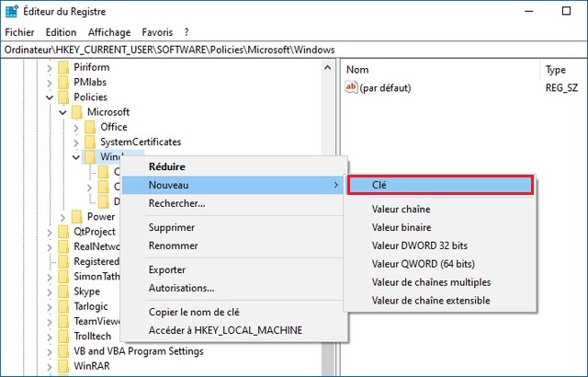Open the Fichier menu
The height and width of the screenshot is (377, 588).
tap(19, 32)
